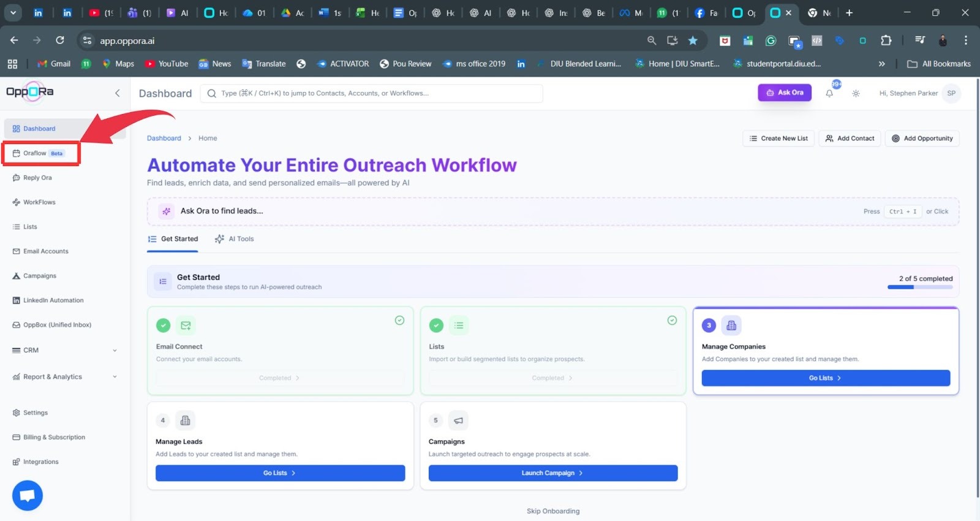Toggle the light/dark theme sun icon
The width and height of the screenshot is (980, 521).
pyautogui.click(x=856, y=94)
